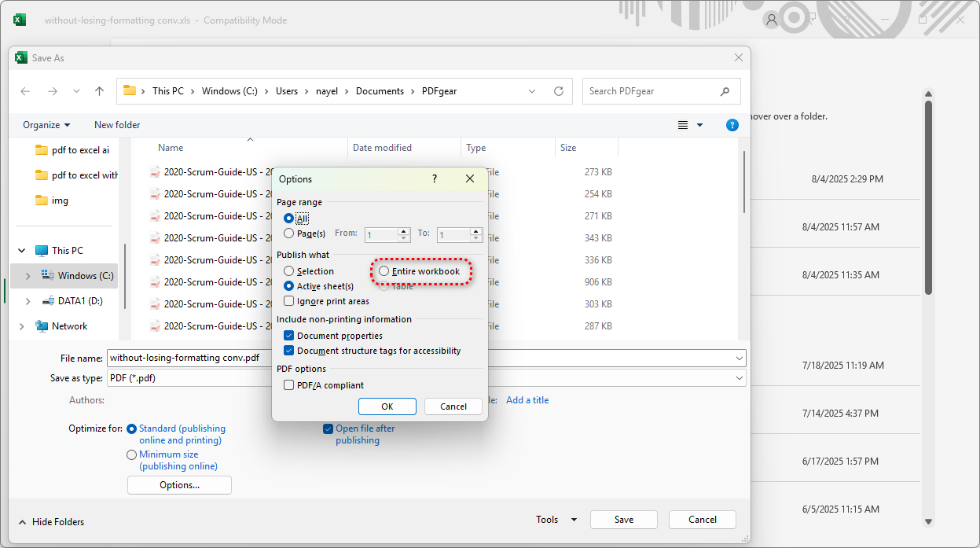The image size is (980, 548).
Task: Click the first 2020-Scrum-Guide PDF file icon
Action: click(155, 172)
